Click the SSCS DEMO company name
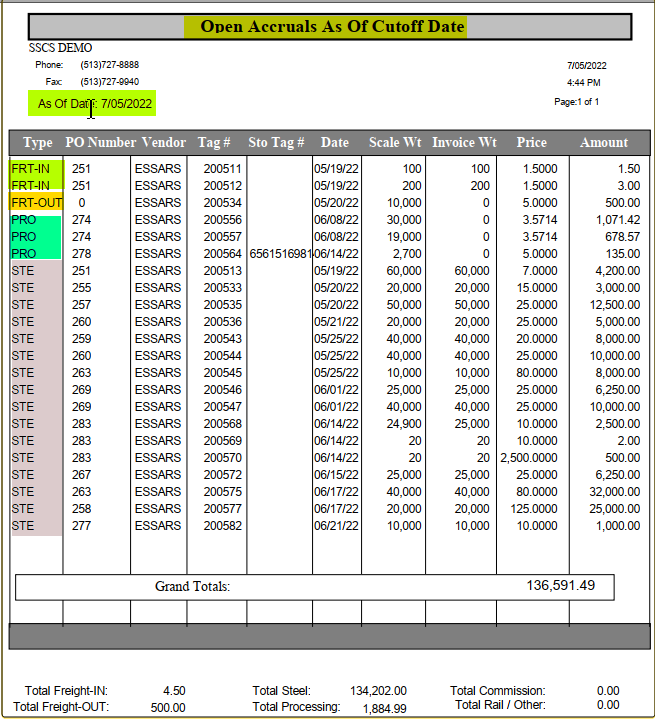The image size is (655, 719). pos(60,48)
